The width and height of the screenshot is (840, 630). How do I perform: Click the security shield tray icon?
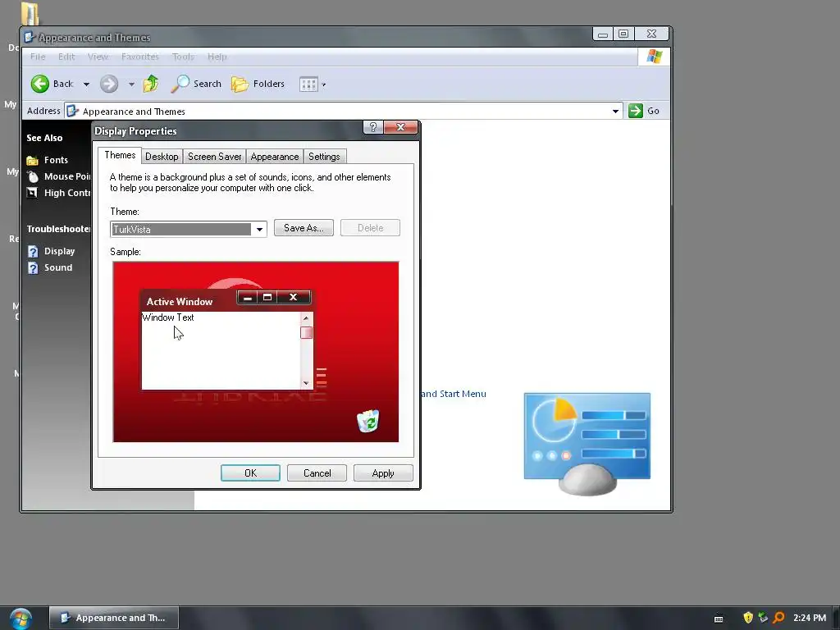coord(748,618)
